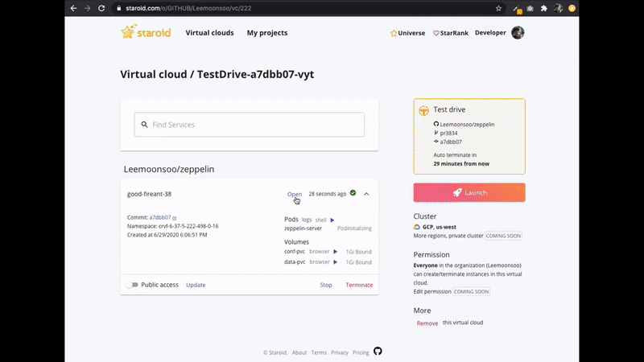Click the play arrow next to Pods shell
This screenshot has height=362, width=644.
click(x=332, y=220)
